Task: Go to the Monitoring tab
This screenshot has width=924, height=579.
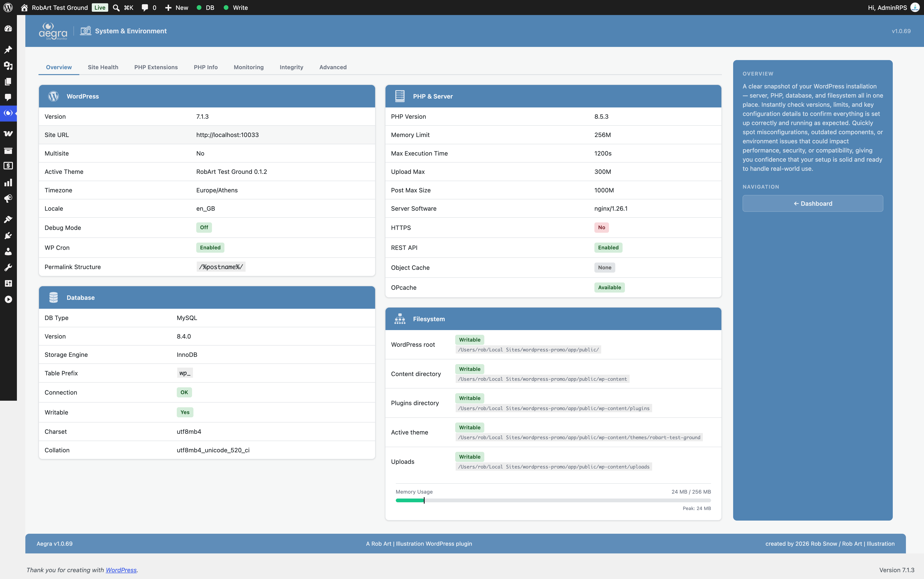Action: coord(249,67)
